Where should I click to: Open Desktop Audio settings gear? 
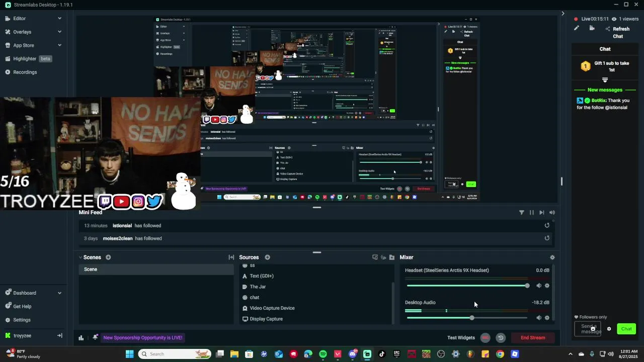pyautogui.click(x=547, y=318)
